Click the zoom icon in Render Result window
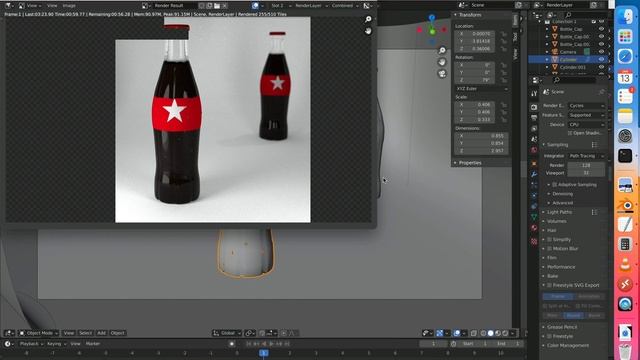Screen dimensions: 640x360 (x=368, y=19)
